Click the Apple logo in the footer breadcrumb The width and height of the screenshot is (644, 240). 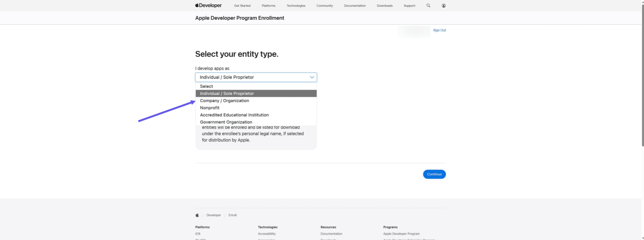coord(197,215)
